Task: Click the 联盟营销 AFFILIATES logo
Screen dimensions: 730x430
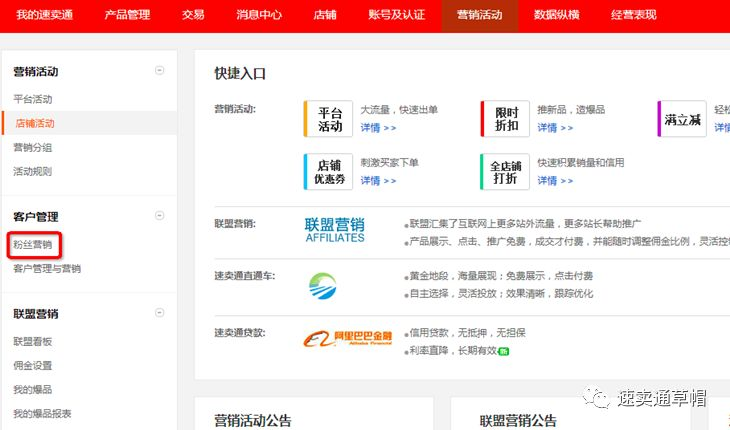Action: (x=335, y=230)
